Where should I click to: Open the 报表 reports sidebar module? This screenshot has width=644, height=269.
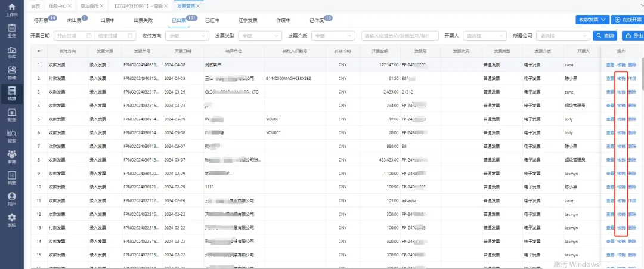12,137
